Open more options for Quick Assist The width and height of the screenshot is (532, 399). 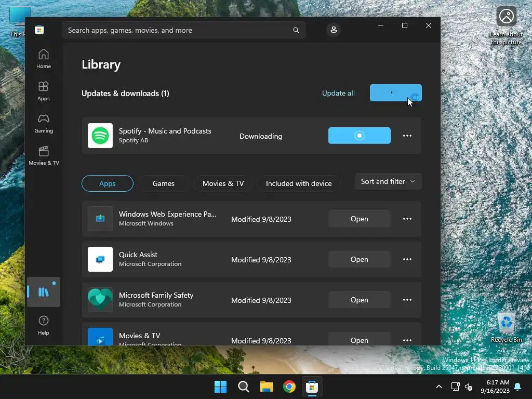tap(407, 259)
